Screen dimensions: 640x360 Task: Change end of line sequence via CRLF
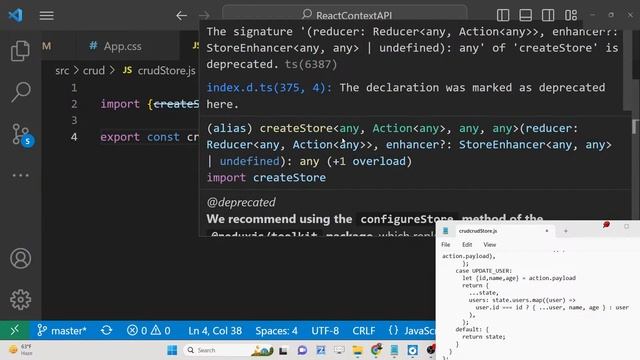tap(364, 330)
